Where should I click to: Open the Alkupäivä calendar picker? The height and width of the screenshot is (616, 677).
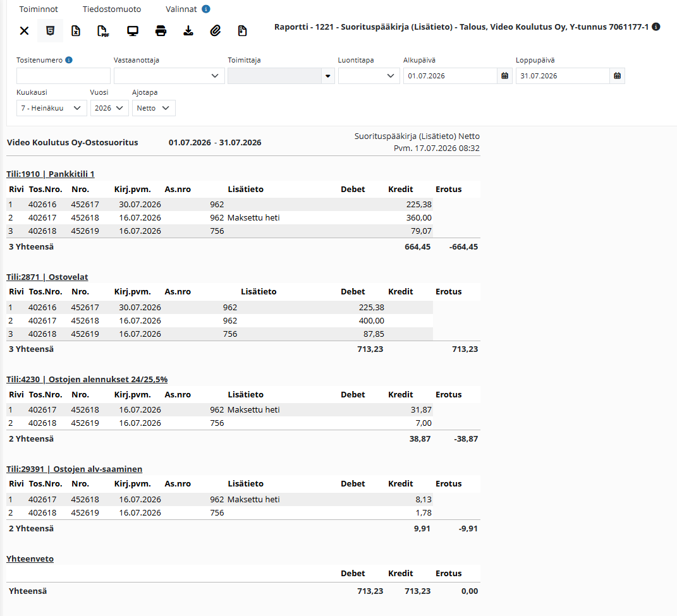[504, 76]
